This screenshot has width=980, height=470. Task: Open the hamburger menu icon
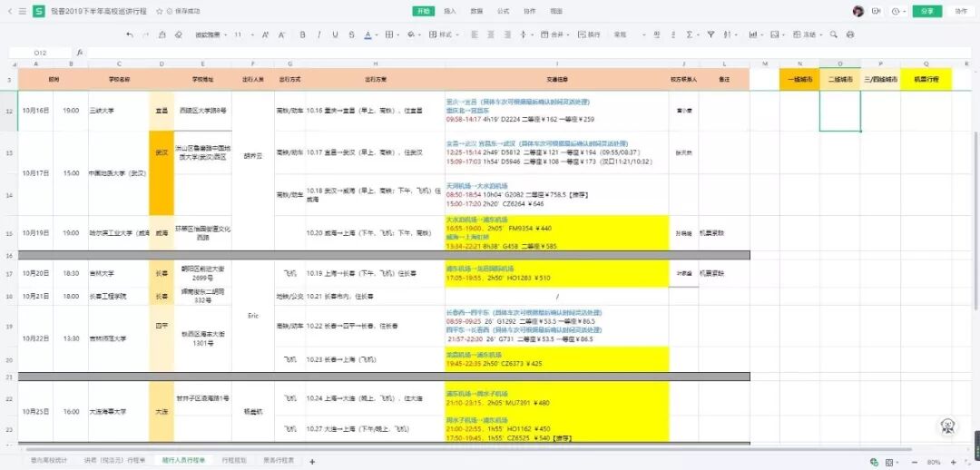(x=23, y=11)
